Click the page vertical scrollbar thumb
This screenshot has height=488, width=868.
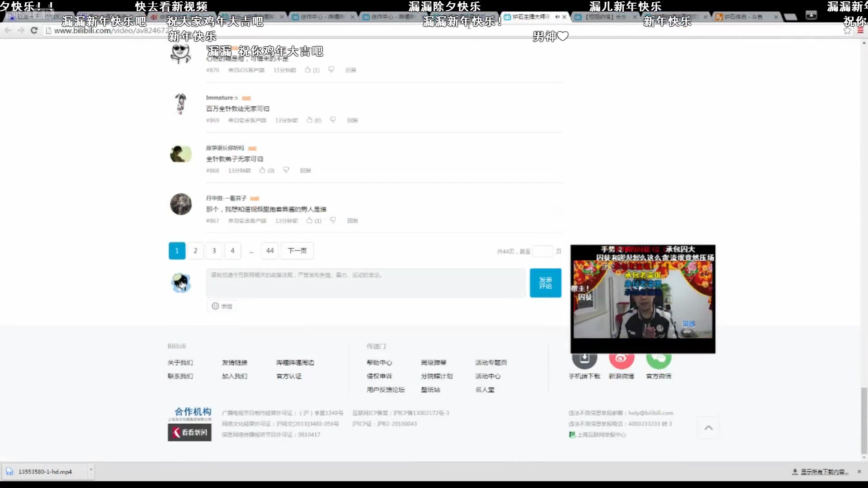click(864, 420)
